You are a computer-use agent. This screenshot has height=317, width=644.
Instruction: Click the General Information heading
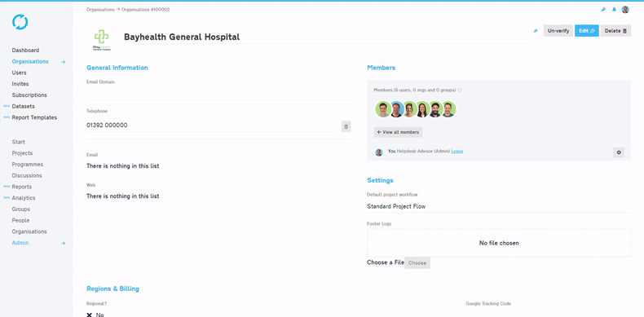click(x=117, y=68)
